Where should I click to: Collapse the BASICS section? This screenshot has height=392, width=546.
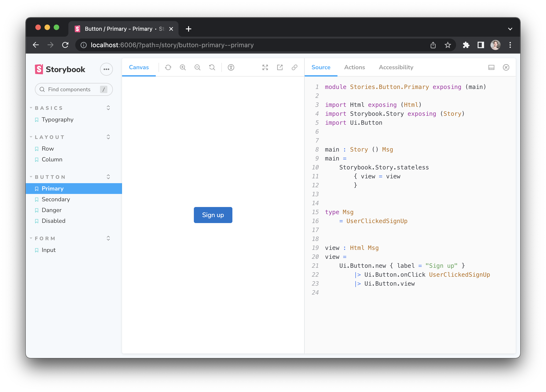pyautogui.click(x=49, y=108)
